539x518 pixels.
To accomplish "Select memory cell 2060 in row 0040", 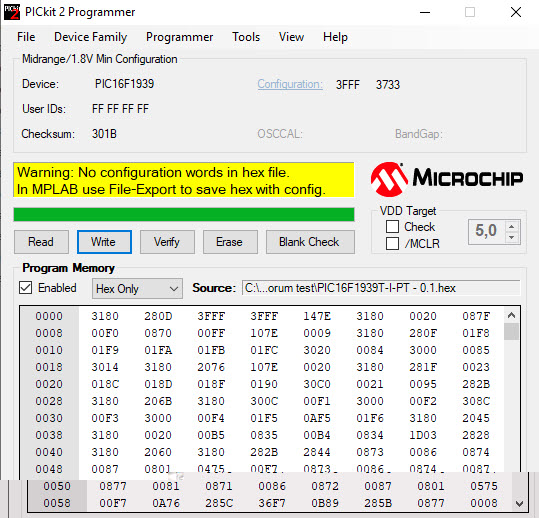I will point(158,452).
